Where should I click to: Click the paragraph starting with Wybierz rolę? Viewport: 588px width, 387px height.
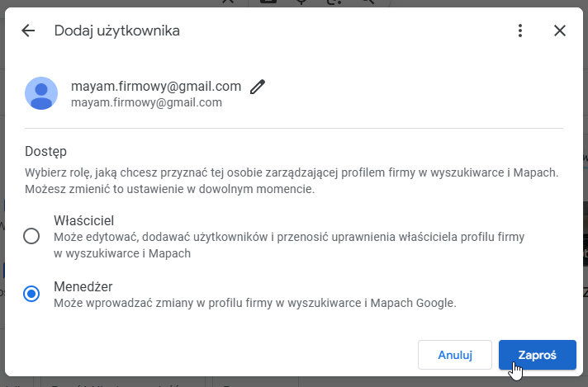point(292,181)
